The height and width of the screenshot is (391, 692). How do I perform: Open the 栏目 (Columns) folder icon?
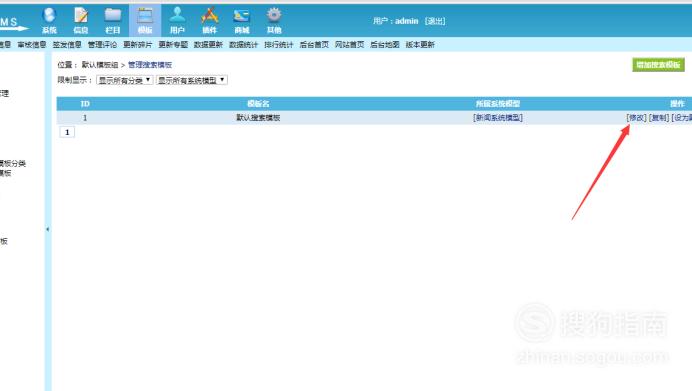(113, 20)
